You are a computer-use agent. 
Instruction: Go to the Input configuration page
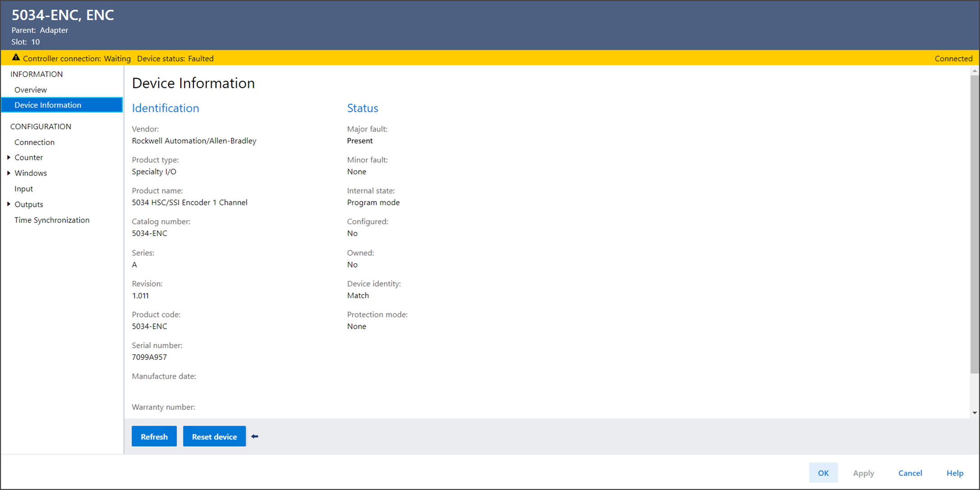[23, 189]
